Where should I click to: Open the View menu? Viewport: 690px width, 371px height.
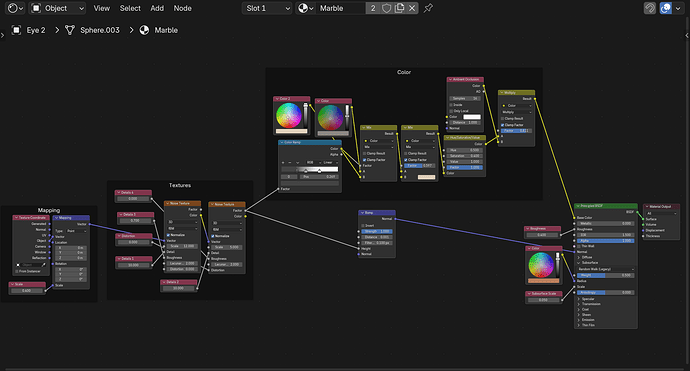[x=102, y=8]
